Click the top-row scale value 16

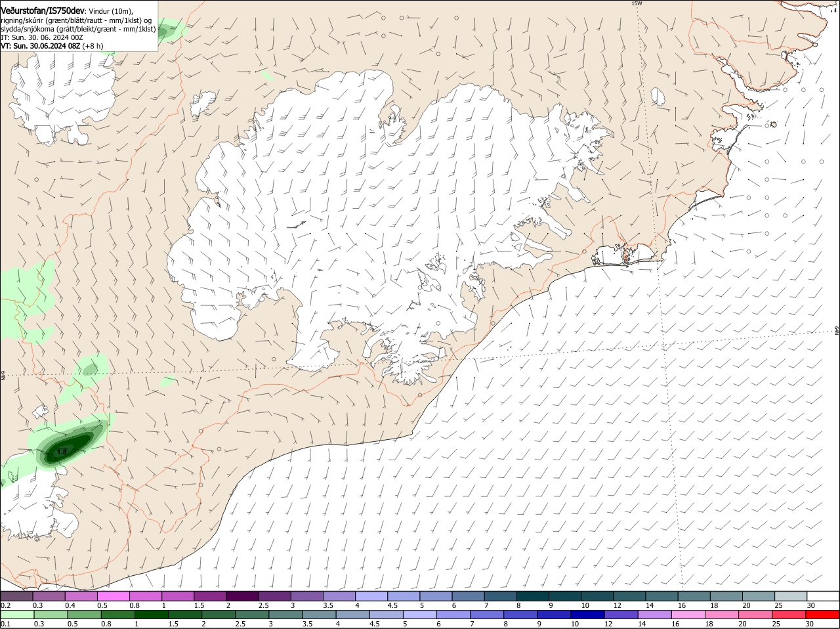pos(681,605)
